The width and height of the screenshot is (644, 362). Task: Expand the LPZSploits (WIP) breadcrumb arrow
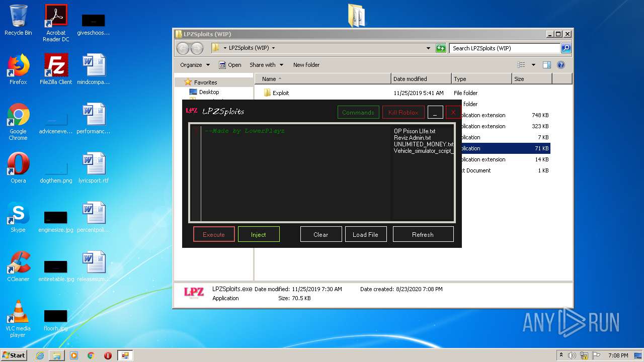(273, 48)
